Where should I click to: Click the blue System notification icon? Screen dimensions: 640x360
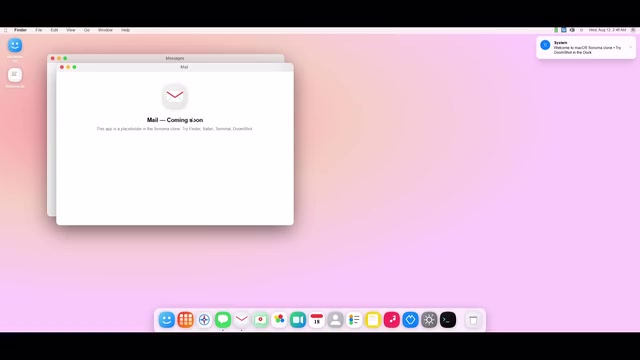pyautogui.click(x=545, y=45)
